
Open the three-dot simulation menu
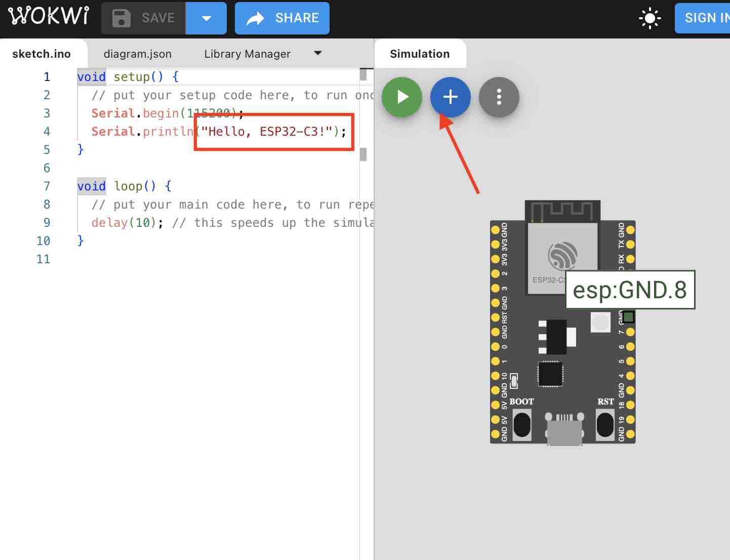[499, 97]
